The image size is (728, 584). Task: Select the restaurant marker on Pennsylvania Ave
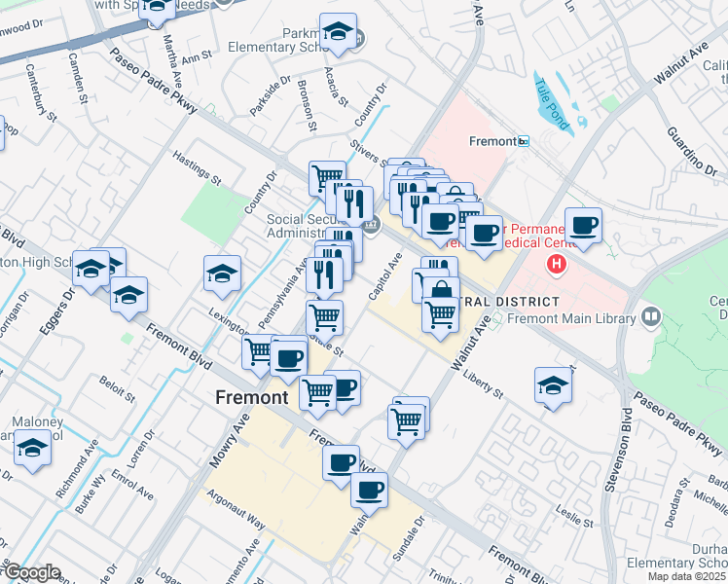324,277
